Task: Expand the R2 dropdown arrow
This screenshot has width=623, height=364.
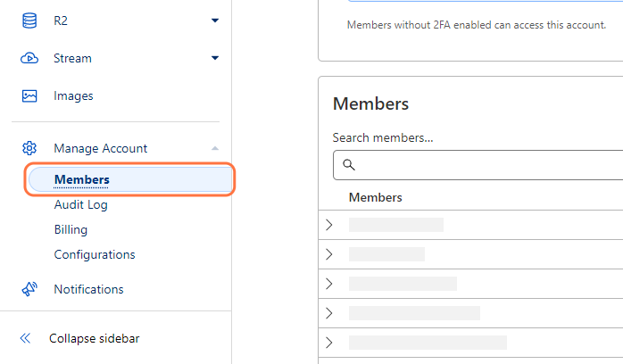Action: point(214,21)
